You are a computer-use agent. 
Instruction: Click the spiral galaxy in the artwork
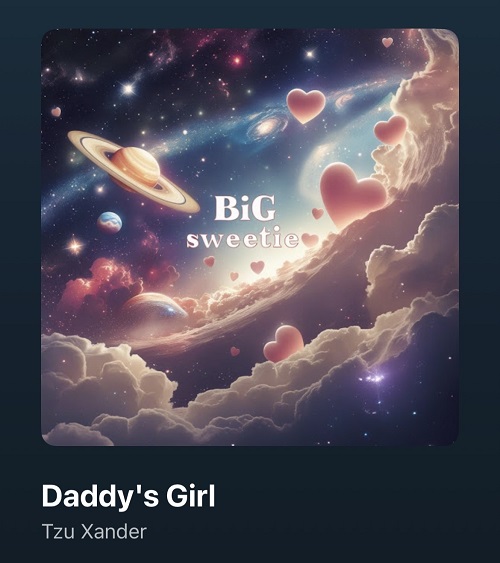pyautogui.click(x=267, y=128)
